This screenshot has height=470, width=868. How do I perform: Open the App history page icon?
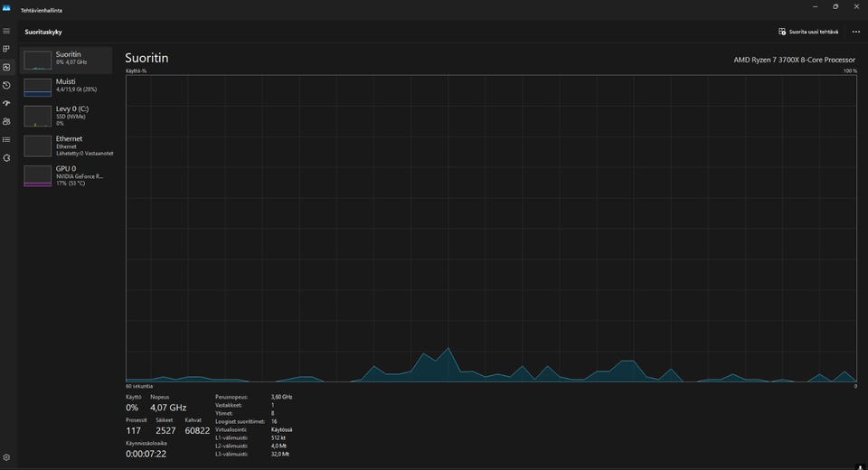click(x=6, y=85)
